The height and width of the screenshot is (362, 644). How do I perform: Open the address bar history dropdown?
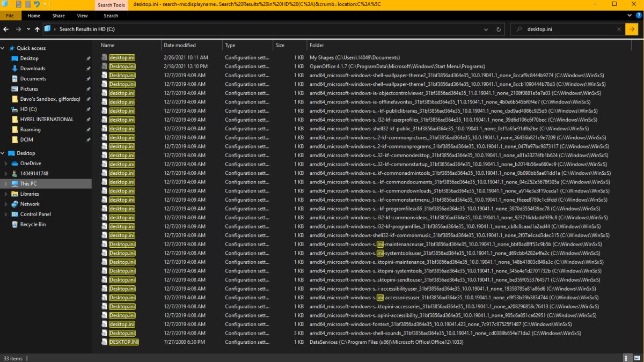coord(486,29)
